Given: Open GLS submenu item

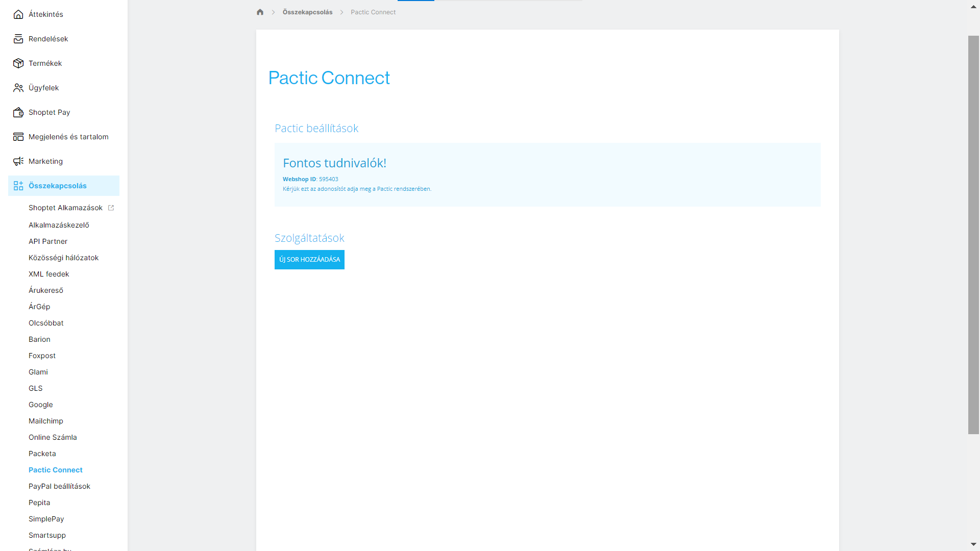Looking at the screenshot, I should coord(36,388).
